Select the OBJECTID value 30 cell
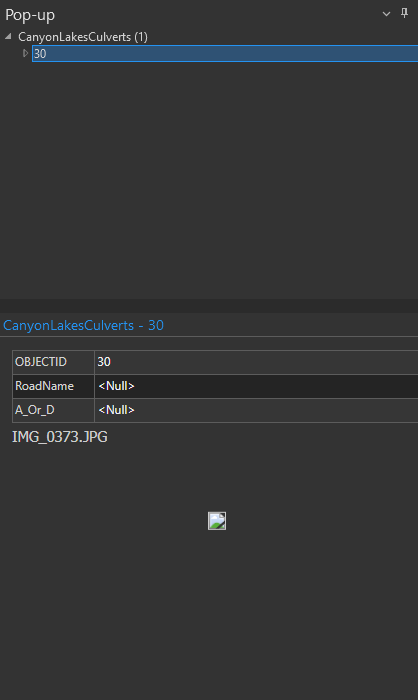Image resolution: width=418 pixels, height=700 pixels. [256, 362]
